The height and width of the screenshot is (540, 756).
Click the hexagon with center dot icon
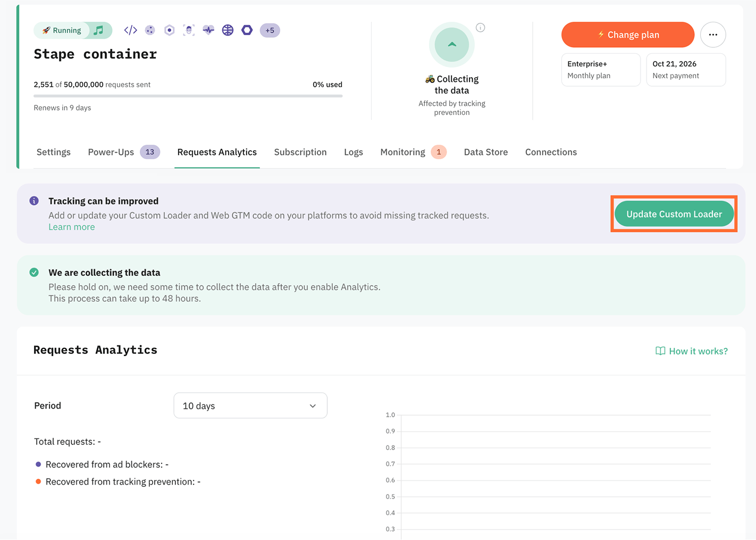coord(170,30)
